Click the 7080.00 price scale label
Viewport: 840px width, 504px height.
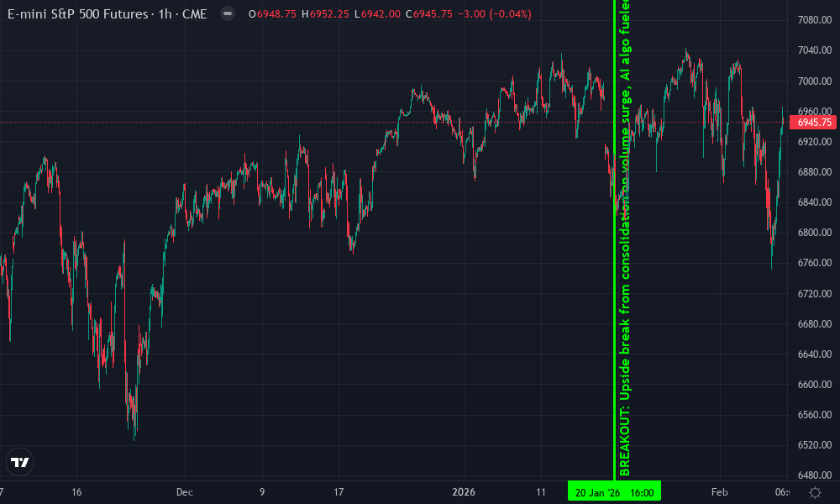pyautogui.click(x=814, y=20)
